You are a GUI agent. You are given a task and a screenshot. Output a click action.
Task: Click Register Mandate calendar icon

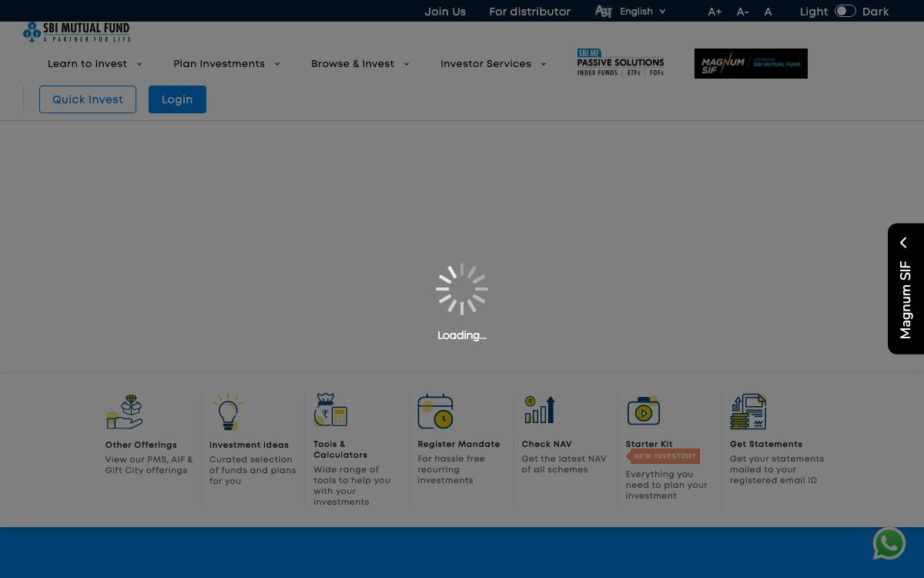click(435, 411)
